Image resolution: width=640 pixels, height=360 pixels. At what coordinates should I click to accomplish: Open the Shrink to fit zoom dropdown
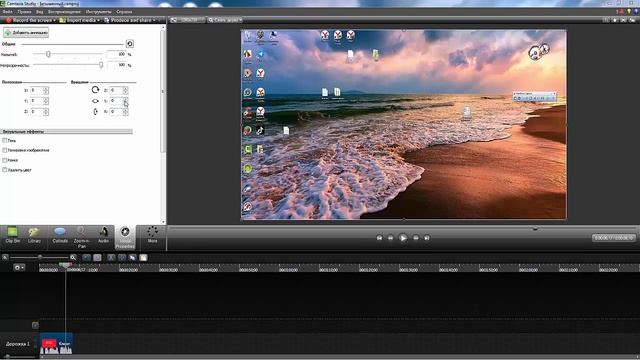click(224, 20)
